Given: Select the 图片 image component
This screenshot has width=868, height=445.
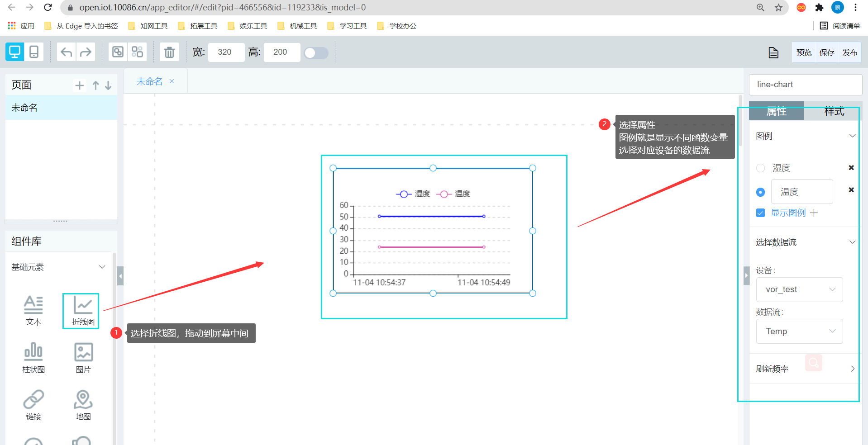Looking at the screenshot, I should [83, 358].
